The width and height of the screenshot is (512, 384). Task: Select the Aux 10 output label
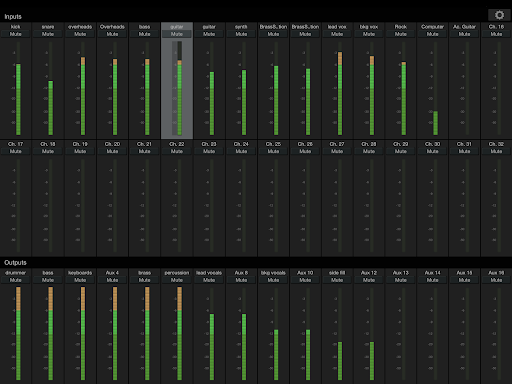[305, 273]
